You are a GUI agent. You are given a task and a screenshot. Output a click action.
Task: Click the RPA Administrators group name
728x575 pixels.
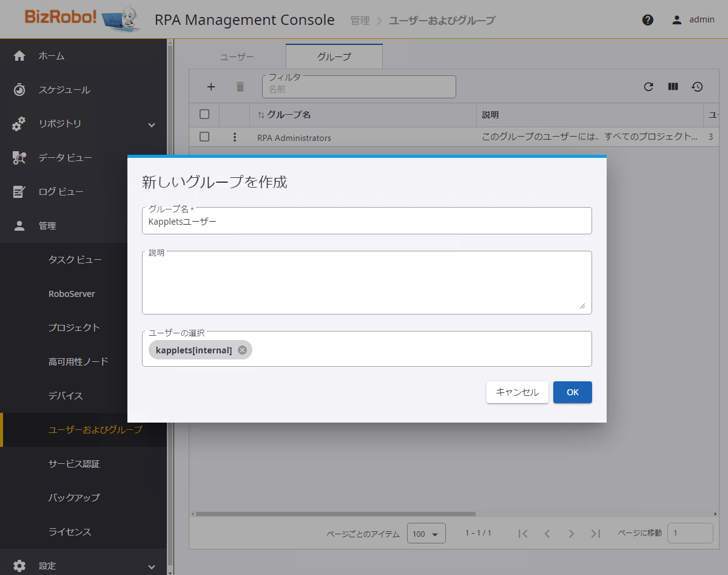pyautogui.click(x=294, y=138)
